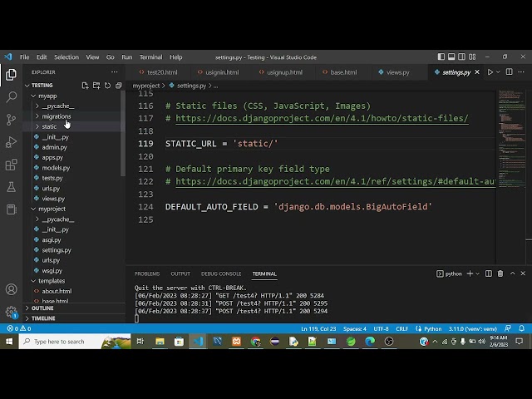This screenshot has height=399, width=532.
Task: Open Chrome from the Windows taskbar
Action: pyautogui.click(x=255, y=342)
